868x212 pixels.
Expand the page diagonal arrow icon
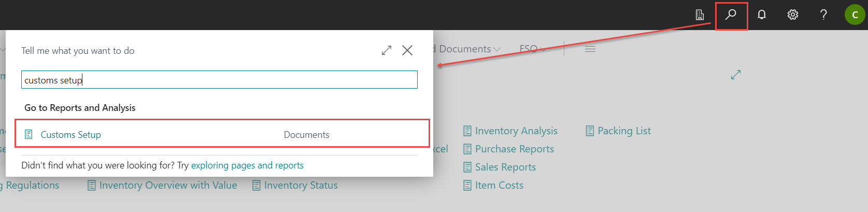coord(735,75)
